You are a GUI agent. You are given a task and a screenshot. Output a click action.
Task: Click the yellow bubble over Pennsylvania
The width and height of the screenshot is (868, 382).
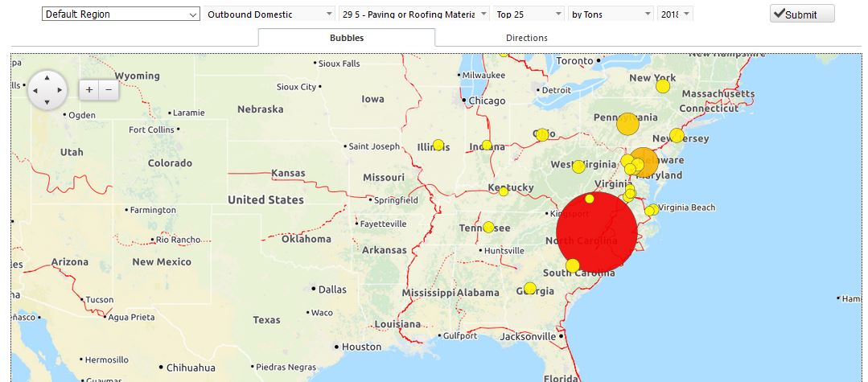(627, 124)
